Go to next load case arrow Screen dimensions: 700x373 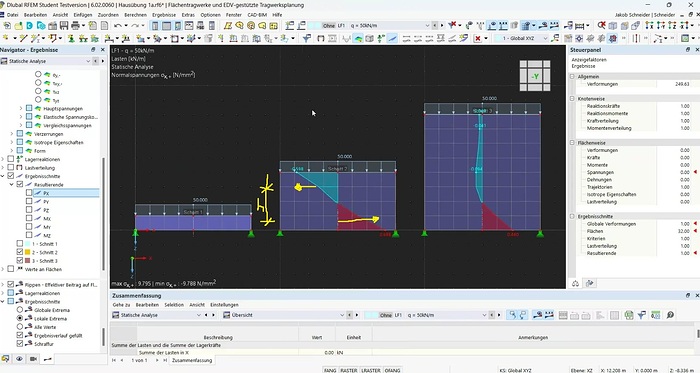(x=442, y=25)
